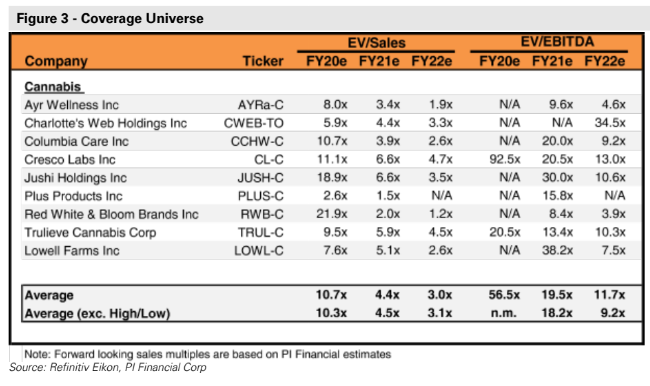
Task: Select the Ayr Wellness Inc row name
Action: pos(71,105)
